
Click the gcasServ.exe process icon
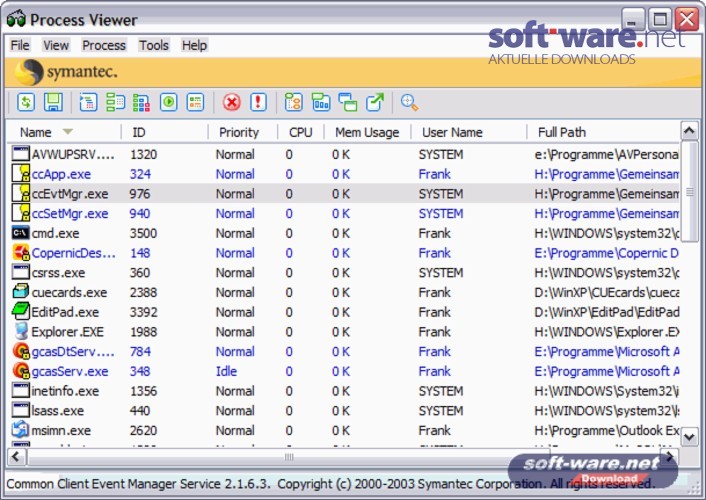point(20,371)
